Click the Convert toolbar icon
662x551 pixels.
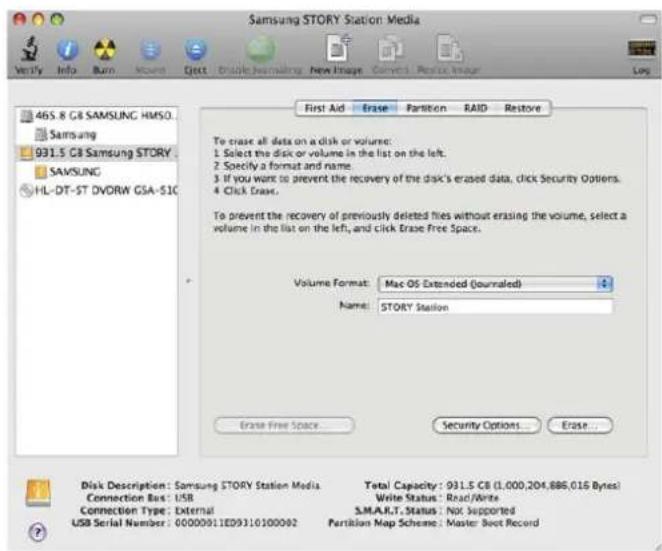click(x=390, y=49)
